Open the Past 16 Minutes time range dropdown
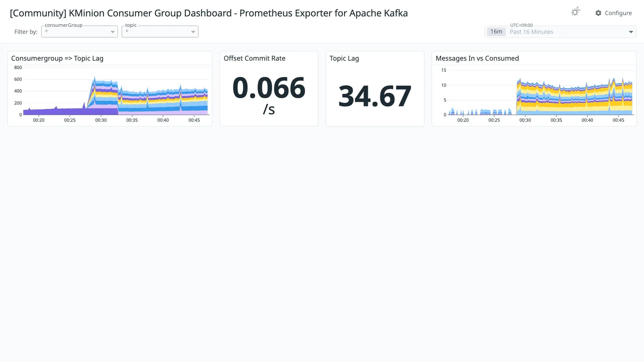Image resolution: width=644 pixels, height=362 pixels. coord(560,32)
